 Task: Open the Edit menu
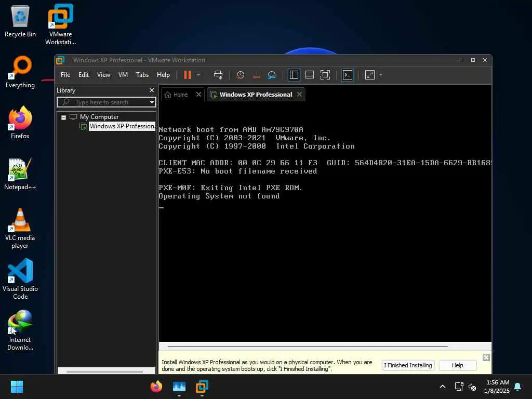(84, 75)
